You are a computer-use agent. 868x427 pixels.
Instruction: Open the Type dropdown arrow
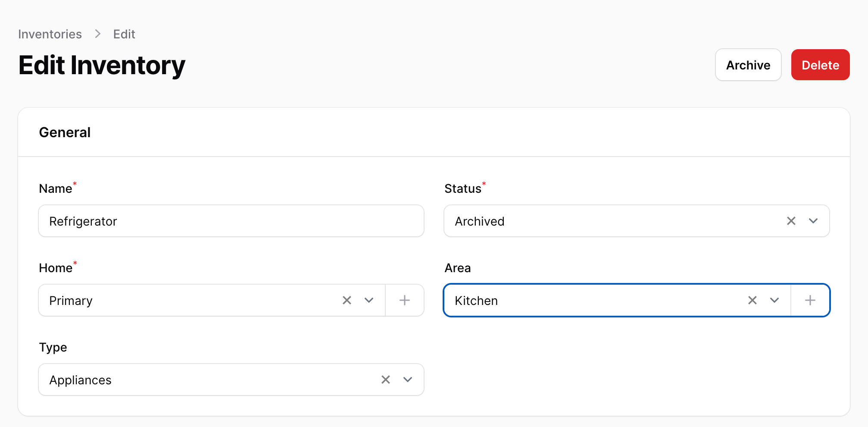pyautogui.click(x=407, y=380)
